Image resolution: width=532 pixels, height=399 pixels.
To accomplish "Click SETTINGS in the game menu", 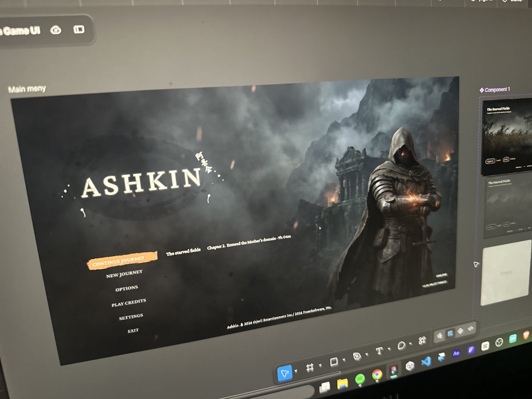I will click(131, 317).
